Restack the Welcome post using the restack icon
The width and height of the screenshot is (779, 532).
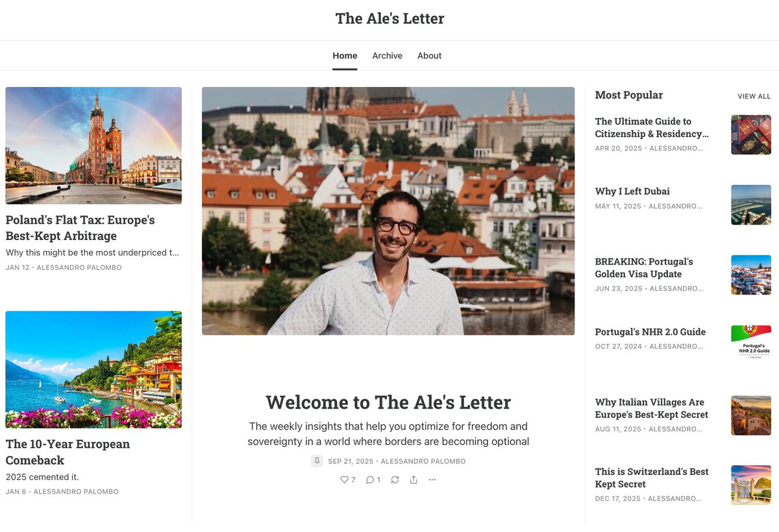[395, 479]
